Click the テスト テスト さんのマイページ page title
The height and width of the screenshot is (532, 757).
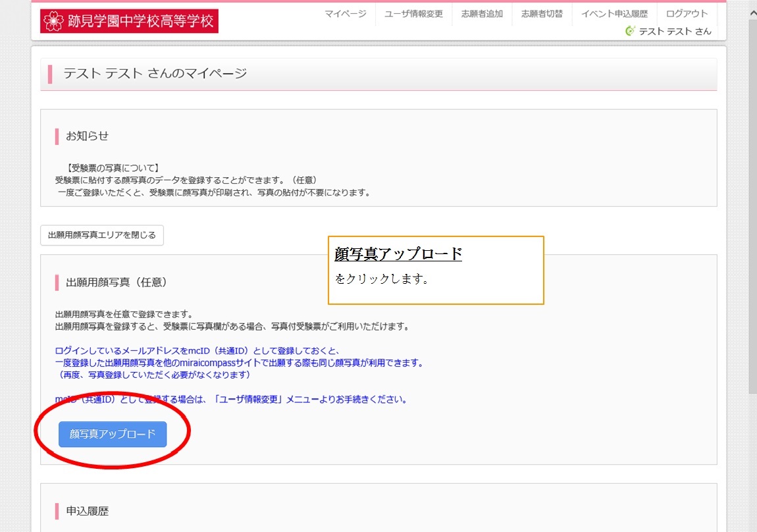(x=155, y=74)
